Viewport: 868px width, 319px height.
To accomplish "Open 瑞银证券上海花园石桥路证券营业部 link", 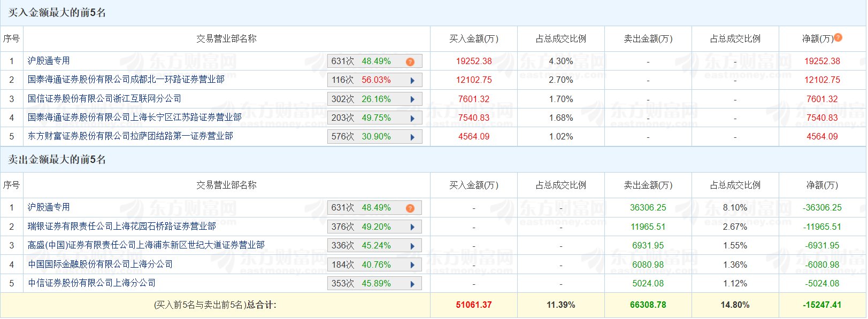I will click(x=122, y=227).
